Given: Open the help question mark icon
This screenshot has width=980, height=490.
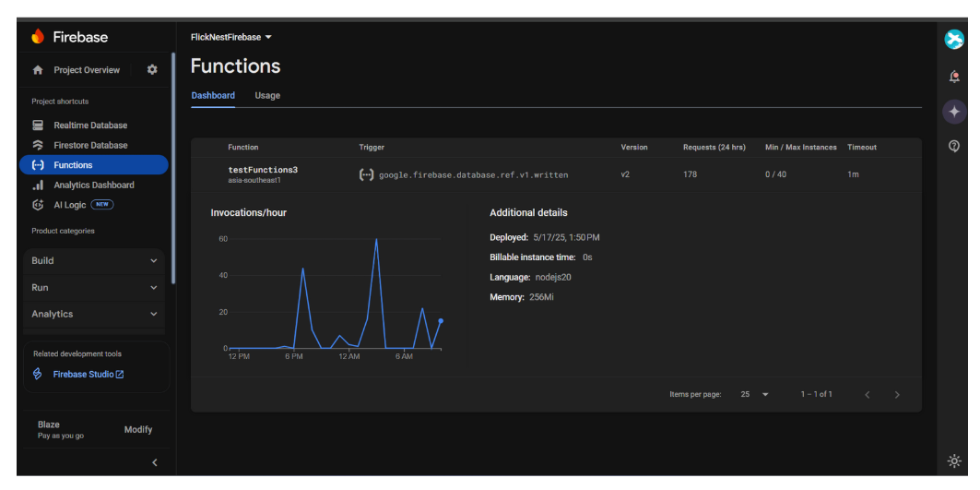Looking at the screenshot, I should click(x=954, y=146).
